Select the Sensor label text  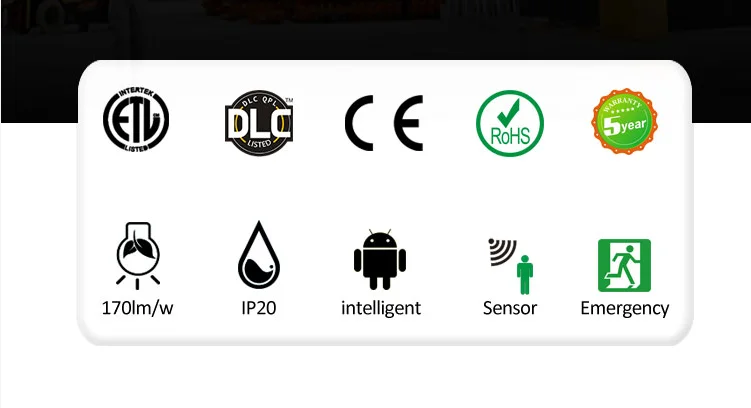(x=510, y=308)
